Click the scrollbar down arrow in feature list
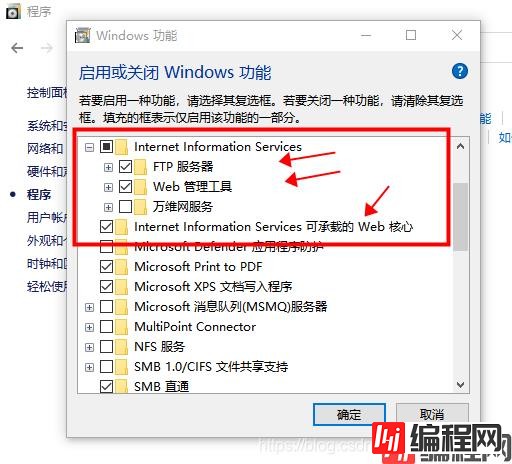 (x=461, y=385)
